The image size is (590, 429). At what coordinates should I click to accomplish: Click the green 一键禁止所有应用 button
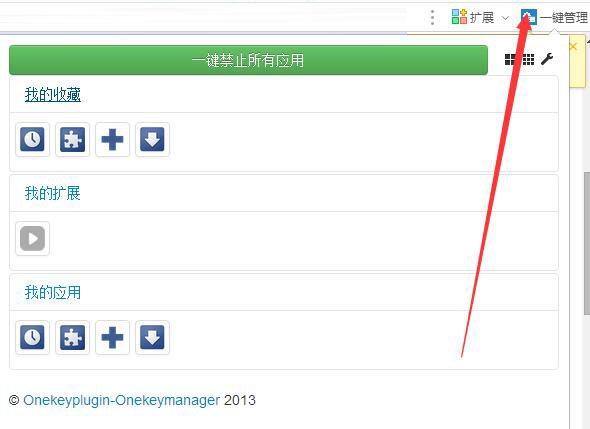248,60
